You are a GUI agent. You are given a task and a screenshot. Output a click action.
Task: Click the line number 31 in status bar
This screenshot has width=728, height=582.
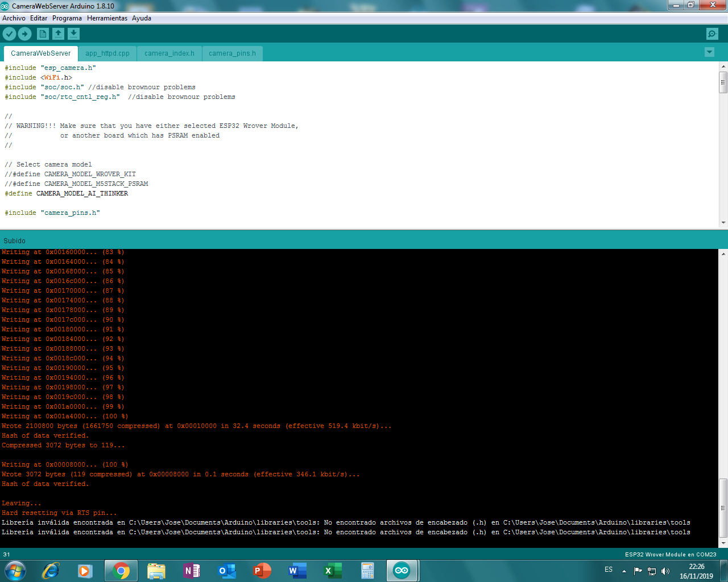(x=6, y=554)
